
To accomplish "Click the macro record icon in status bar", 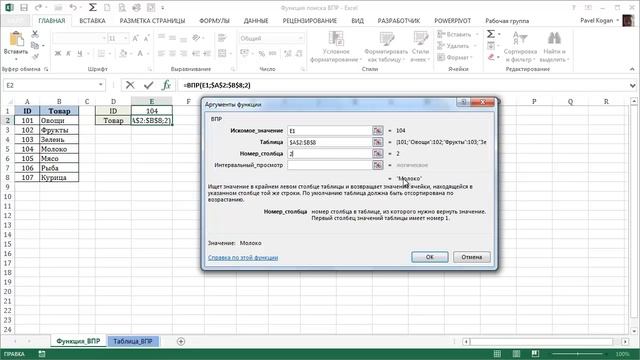I will [42, 354].
